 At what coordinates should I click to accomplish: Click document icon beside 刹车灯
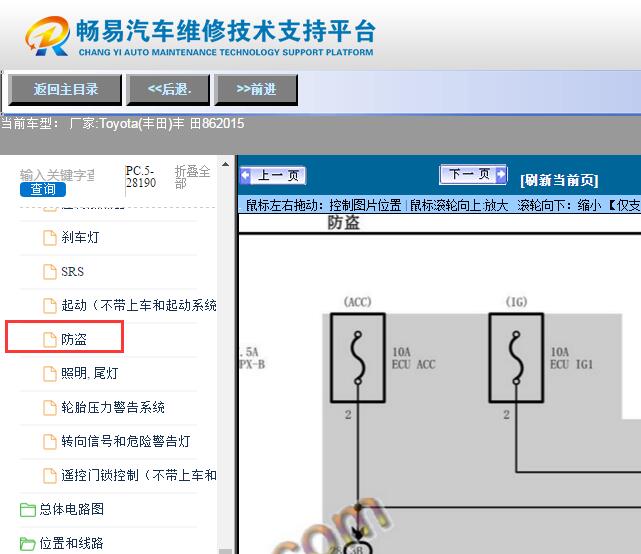50,238
